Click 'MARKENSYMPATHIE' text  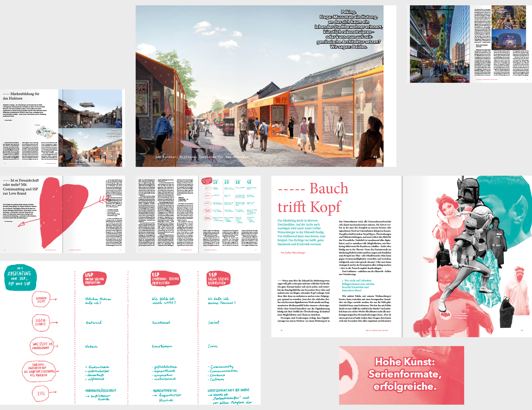(x=165, y=391)
